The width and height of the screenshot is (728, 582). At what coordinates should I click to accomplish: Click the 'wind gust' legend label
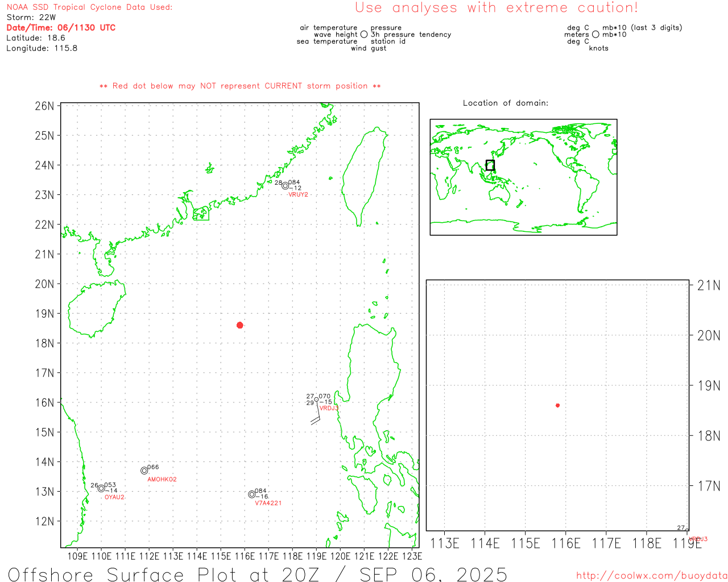coord(369,48)
